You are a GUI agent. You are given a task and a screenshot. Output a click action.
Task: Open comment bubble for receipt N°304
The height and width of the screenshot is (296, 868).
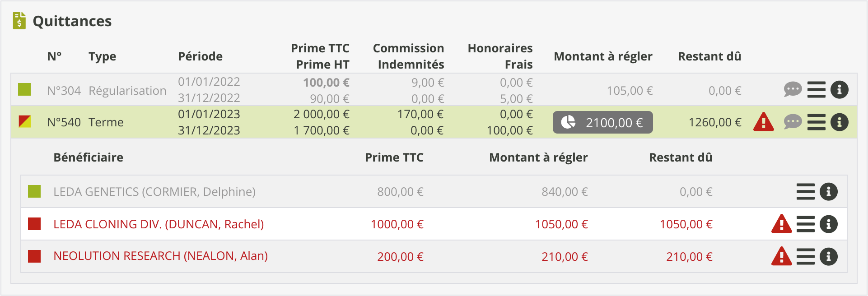pyautogui.click(x=793, y=89)
